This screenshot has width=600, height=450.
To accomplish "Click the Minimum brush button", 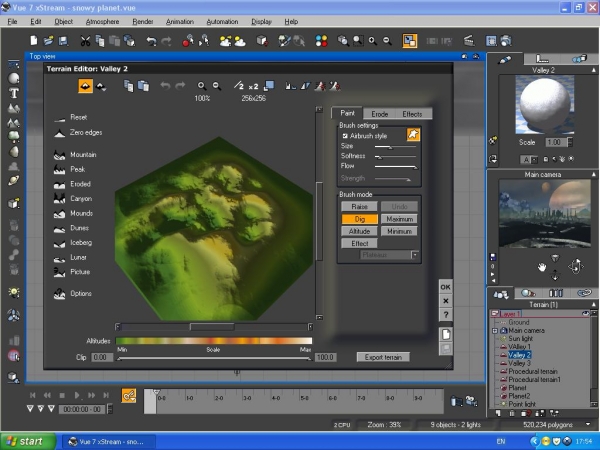I will tap(399, 231).
